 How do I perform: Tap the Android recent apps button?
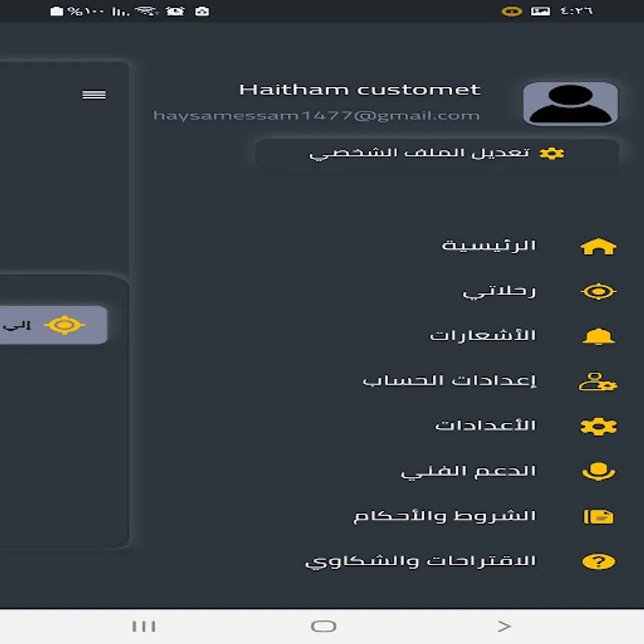pos(144,626)
